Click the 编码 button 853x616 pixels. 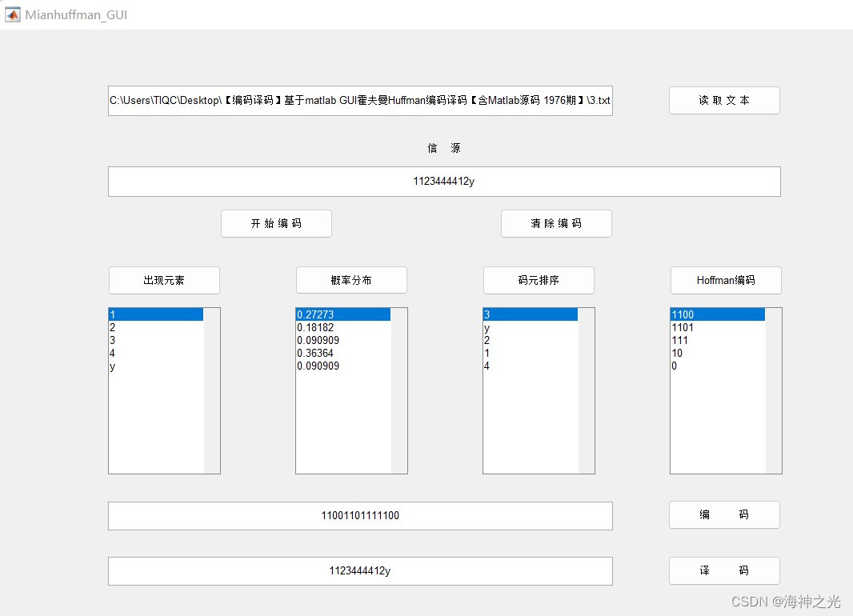click(x=724, y=515)
